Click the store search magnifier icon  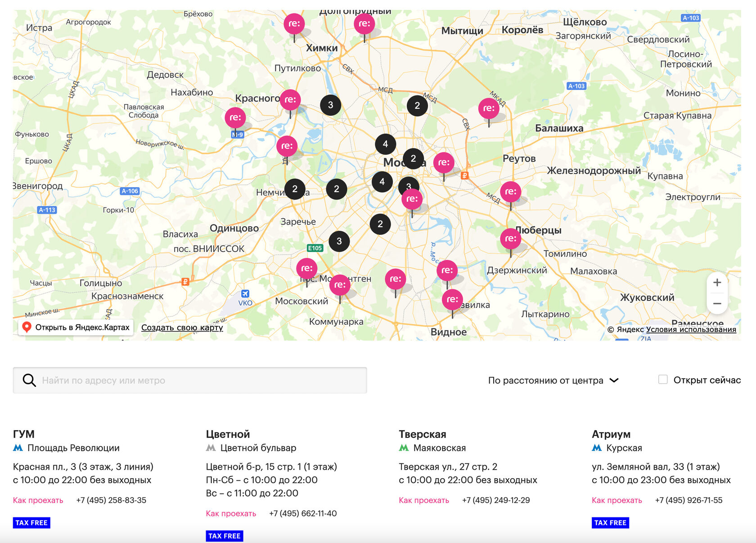[x=29, y=380]
